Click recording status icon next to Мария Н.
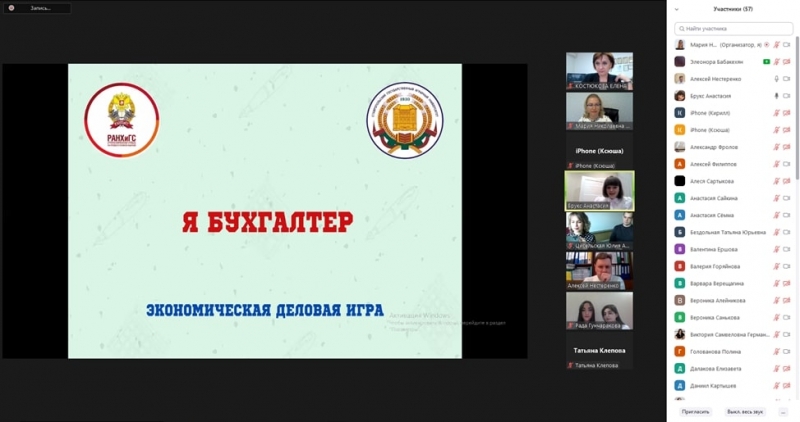Viewport: 800px width, 422px height. pos(766,45)
